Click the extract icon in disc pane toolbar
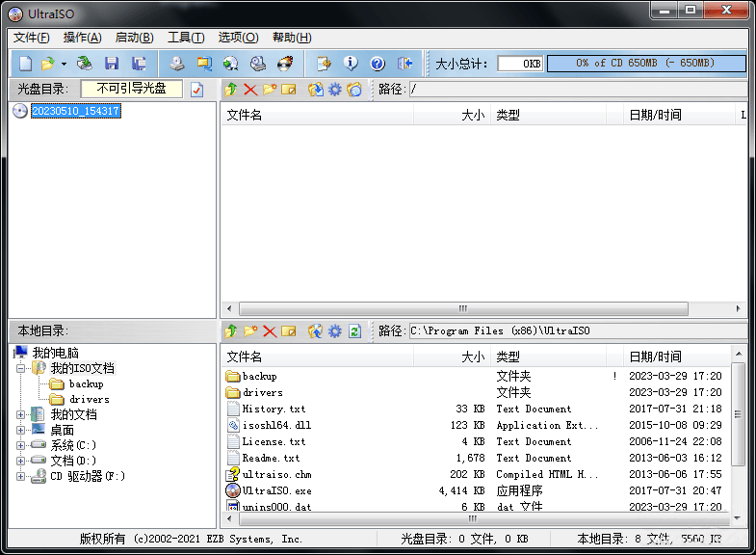The image size is (756, 555). (x=315, y=90)
